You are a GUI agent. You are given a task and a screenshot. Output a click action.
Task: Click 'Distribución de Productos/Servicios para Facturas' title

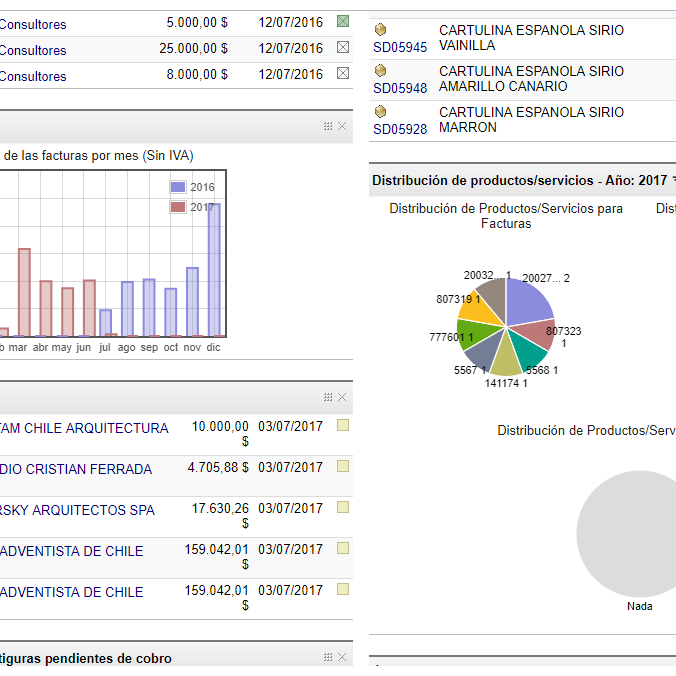(506, 216)
